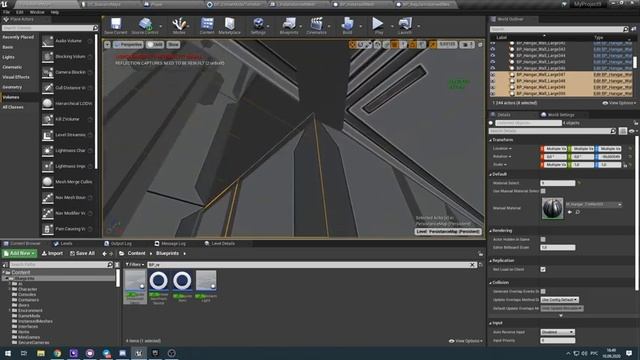This screenshot has height=360, width=640.
Task: Toggle rotation snapping in viewport toolbar
Action: (413, 44)
